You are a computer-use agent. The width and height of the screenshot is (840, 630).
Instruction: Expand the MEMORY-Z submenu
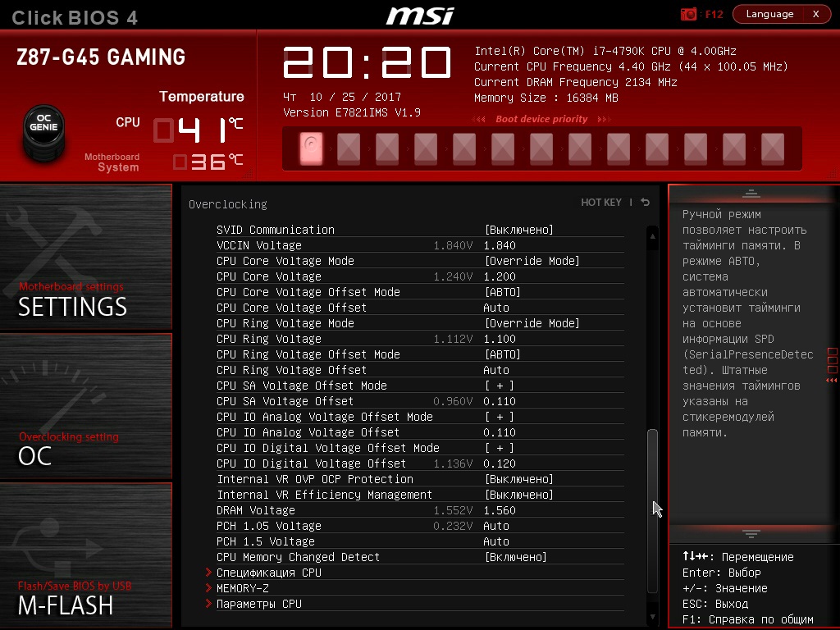pyautogui.click(x=243, y=588)
